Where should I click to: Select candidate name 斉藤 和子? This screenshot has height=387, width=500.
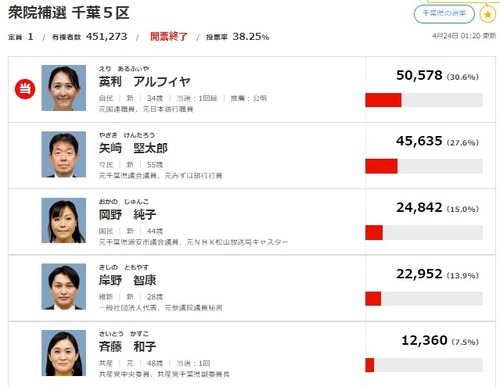tap(127, 347)
